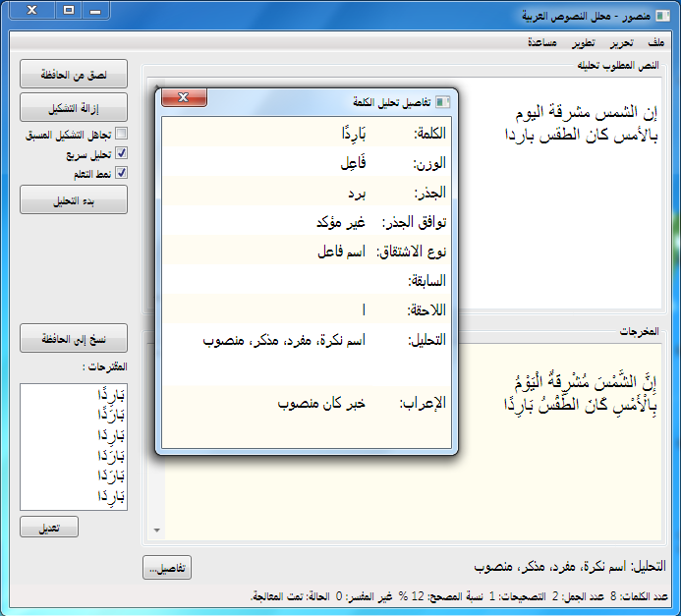Open the تطوير menu
Screen dimensions: 681x616
tap(583, 42)
